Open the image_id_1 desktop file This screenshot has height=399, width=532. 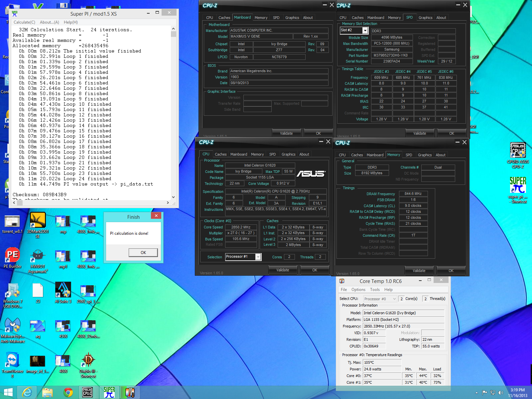coord(38,364)
